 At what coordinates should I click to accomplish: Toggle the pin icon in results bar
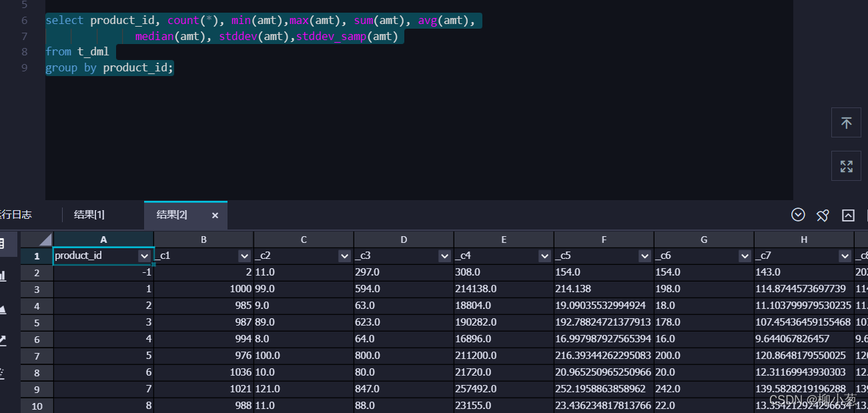823,215
